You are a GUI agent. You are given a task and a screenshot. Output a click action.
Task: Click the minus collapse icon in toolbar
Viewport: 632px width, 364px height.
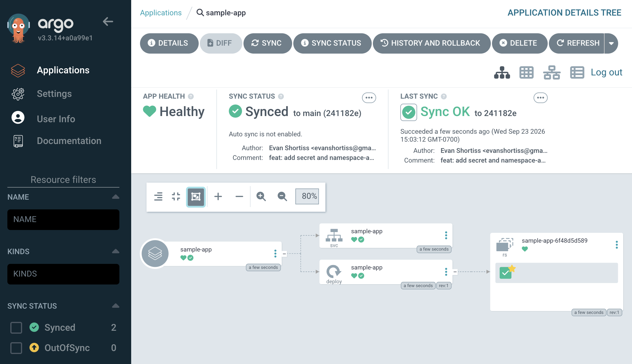pos(239,196)
